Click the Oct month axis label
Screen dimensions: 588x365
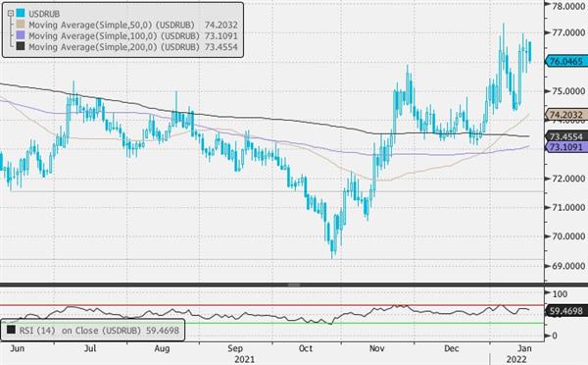tap(306, 348)
